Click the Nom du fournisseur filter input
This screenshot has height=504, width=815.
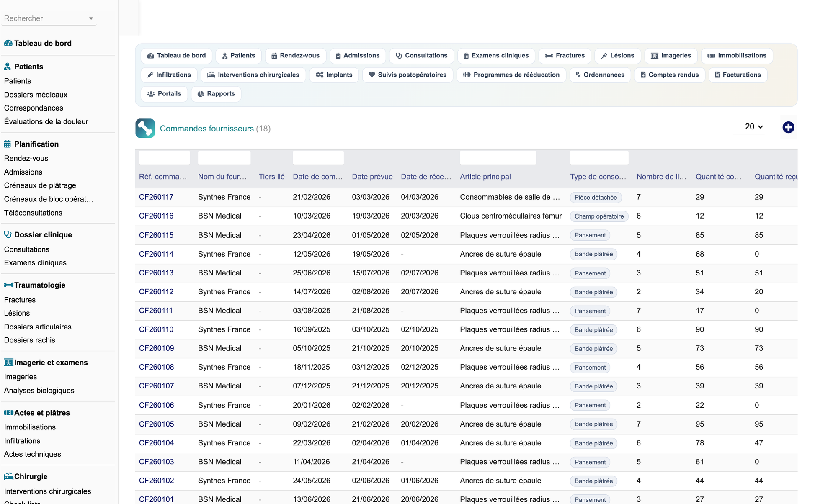click(224, 158)
